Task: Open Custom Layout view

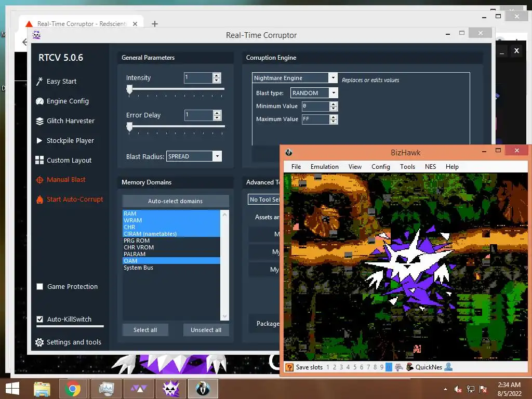Action: click(63, 160)
